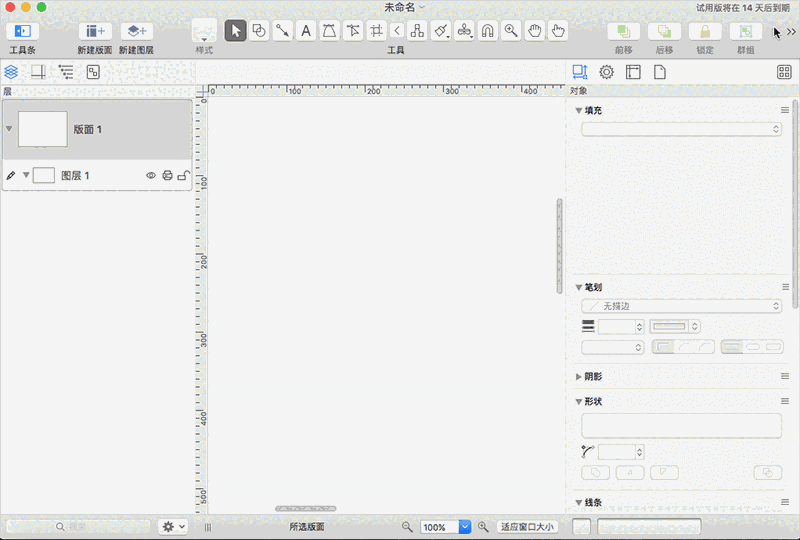The height and width of the screenshot is (540, 800).
Task: Select the Pen tool
Action: click(329, 31)
